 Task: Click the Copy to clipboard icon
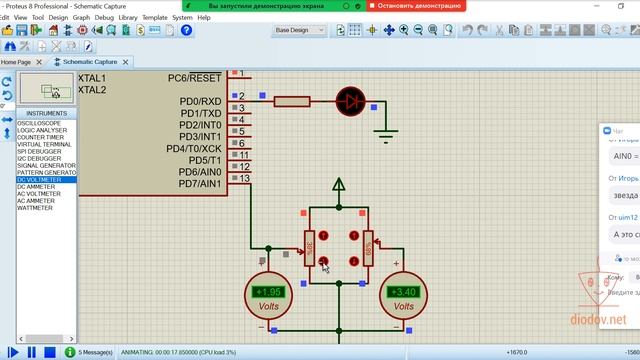tap(514, 30)
